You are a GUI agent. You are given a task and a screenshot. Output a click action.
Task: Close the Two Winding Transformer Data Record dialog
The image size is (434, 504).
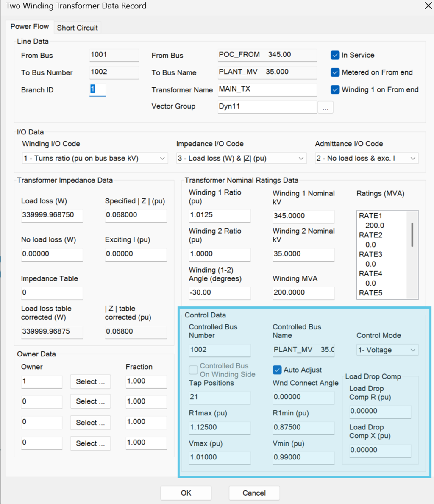(x=428, y=6)
